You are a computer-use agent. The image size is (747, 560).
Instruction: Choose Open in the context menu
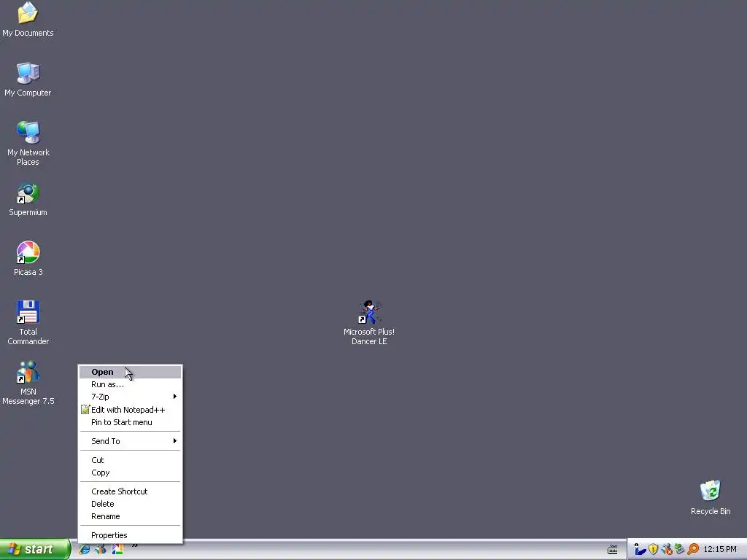130,372
